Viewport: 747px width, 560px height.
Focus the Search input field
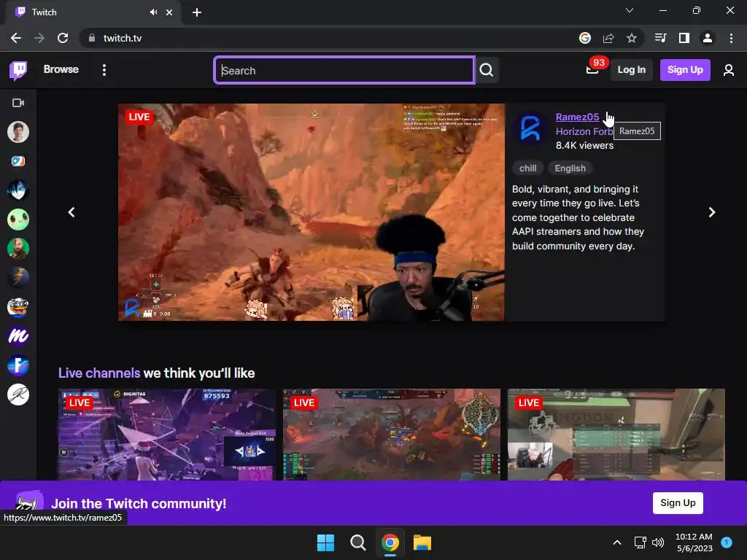(344, 71)
